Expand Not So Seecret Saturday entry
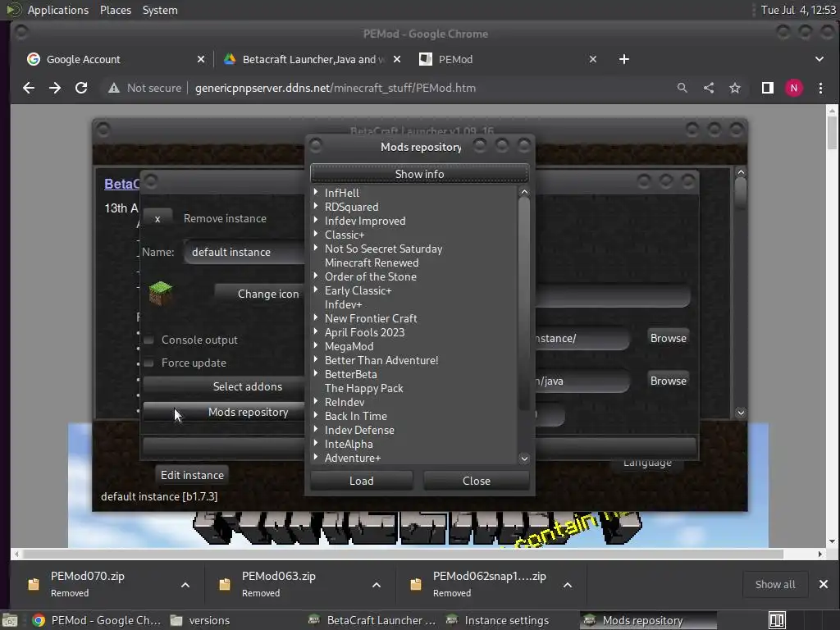The image size is (840, 630). click(x=316, y=248)
